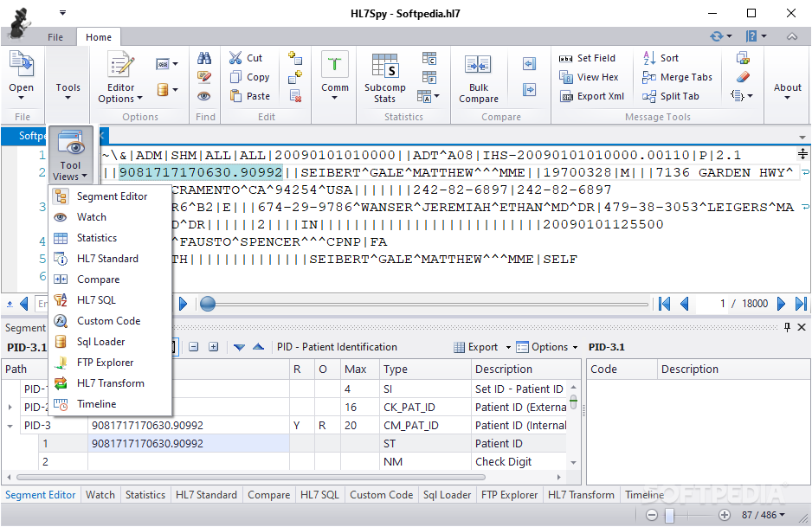Launch Bulk Compare
The image size is (812, 527).
[479, 78]
